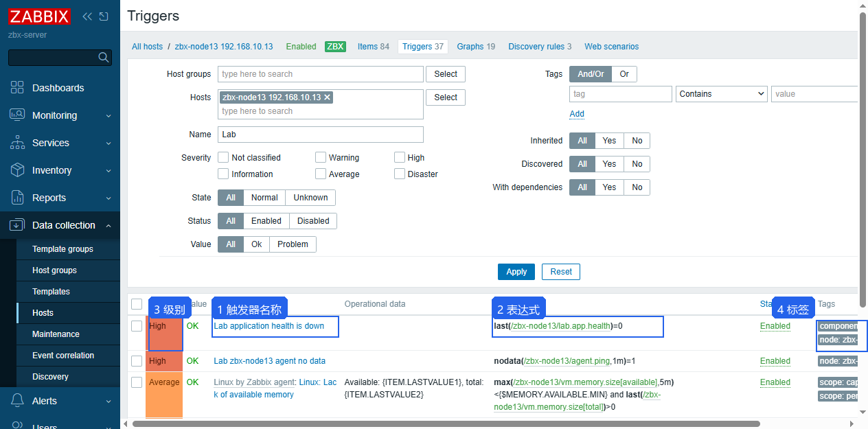
Task: Remove zbx-node13 host tag with x icon
Action: tap(328, 97)
